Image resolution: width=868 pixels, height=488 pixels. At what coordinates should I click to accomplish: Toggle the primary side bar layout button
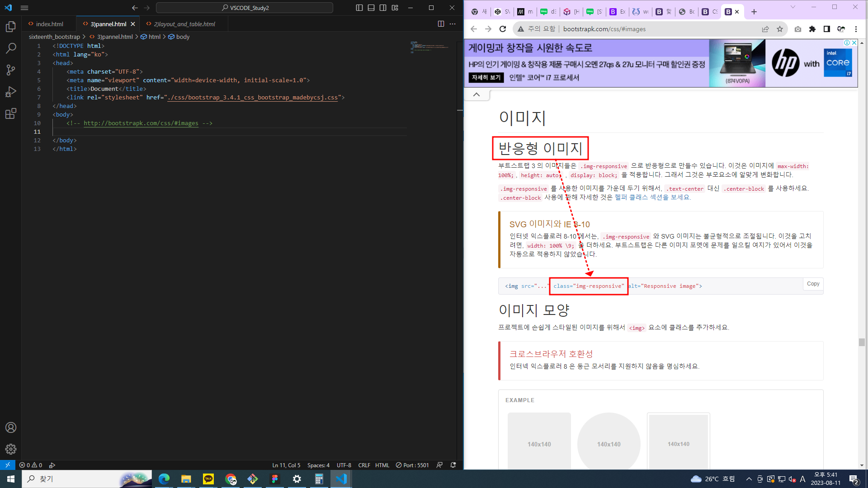click(359, 8)
